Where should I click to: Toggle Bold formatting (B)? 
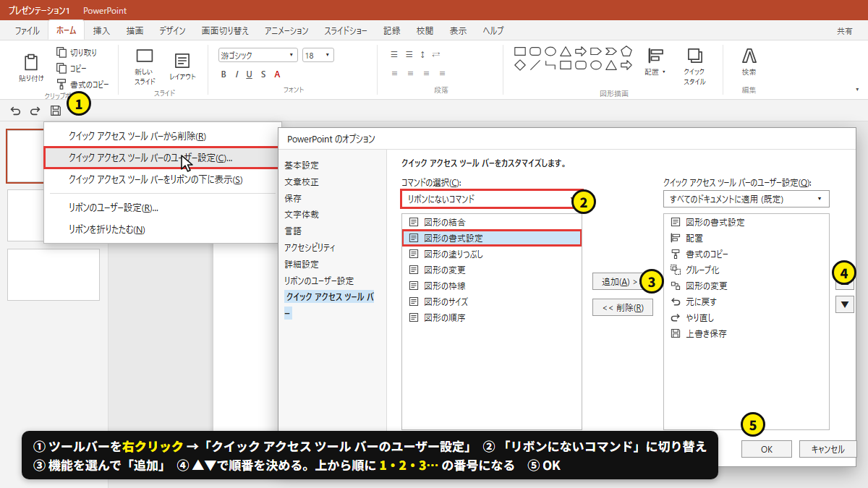[x=224, y=74]
